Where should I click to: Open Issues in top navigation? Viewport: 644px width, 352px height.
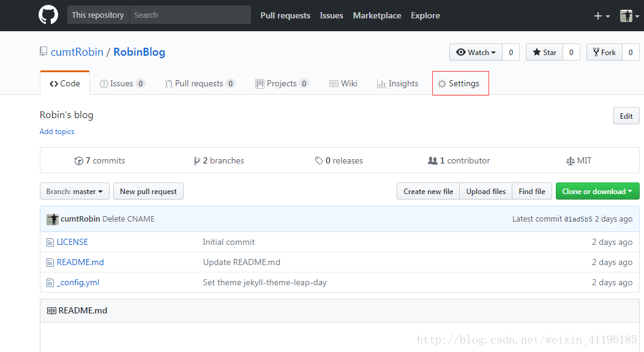tap(331, 15)
